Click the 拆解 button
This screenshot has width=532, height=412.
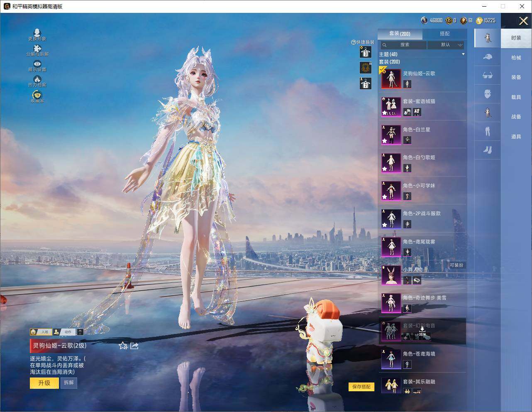tap(69, 383)
